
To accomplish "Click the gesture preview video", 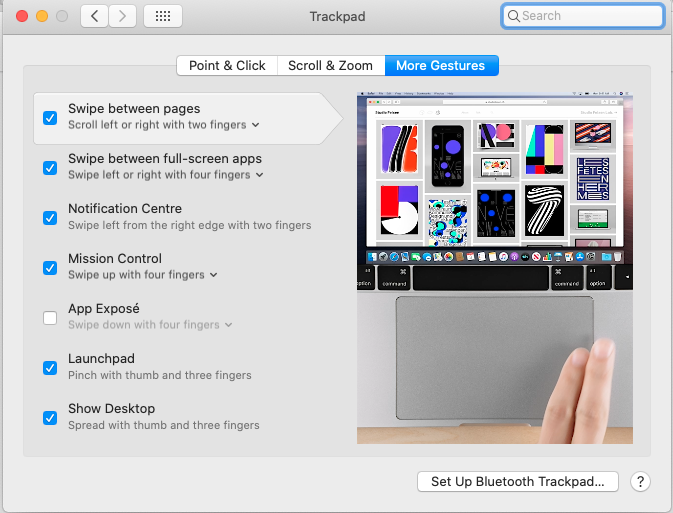I will point(495,268).
